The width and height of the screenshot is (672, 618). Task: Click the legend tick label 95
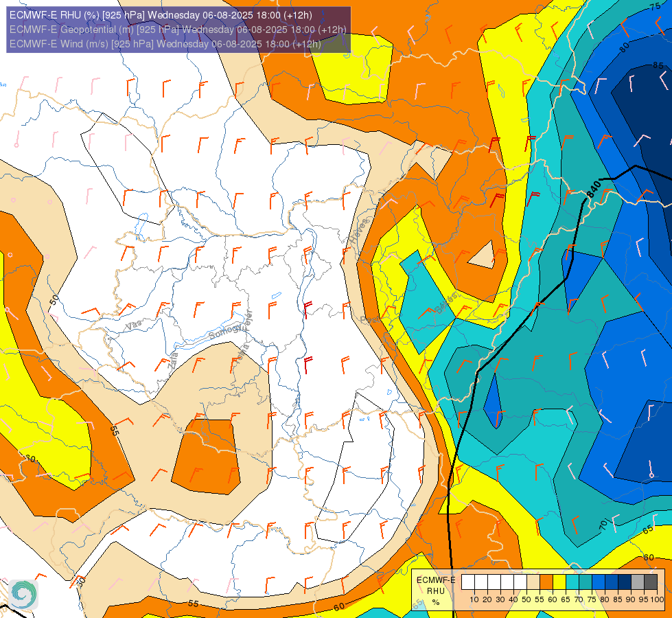click(x=644, y=599)
